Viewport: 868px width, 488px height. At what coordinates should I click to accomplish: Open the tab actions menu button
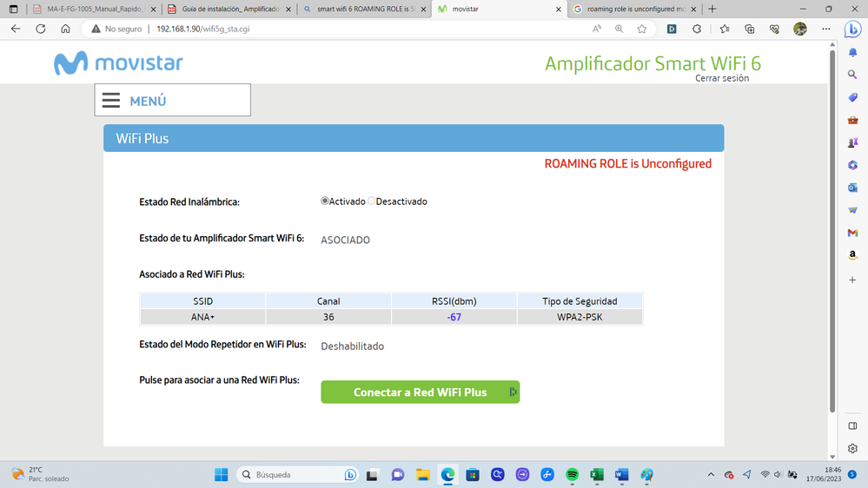(x=13, y=9)
